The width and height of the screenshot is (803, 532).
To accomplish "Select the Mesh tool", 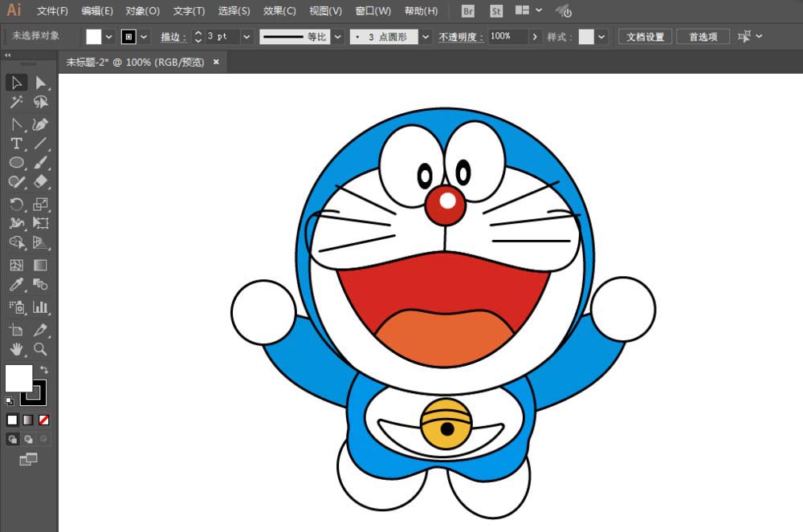I will pos(16,265).
